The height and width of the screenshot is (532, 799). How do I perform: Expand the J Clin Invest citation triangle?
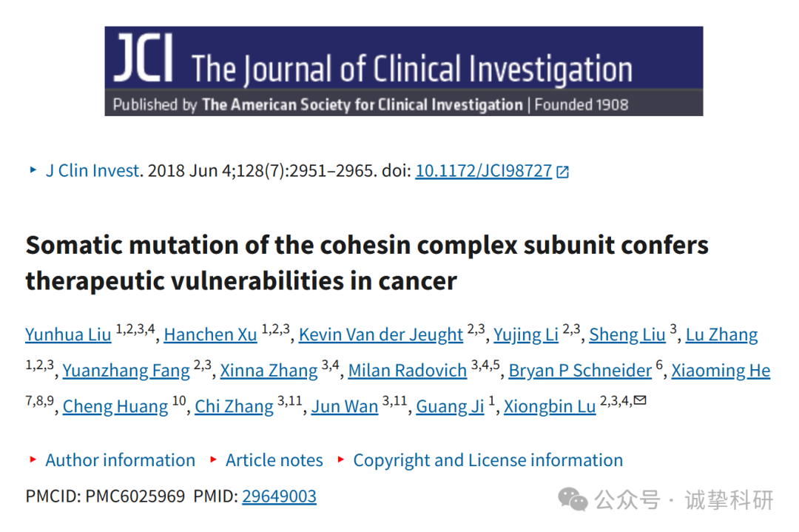(x=33, y=169)
